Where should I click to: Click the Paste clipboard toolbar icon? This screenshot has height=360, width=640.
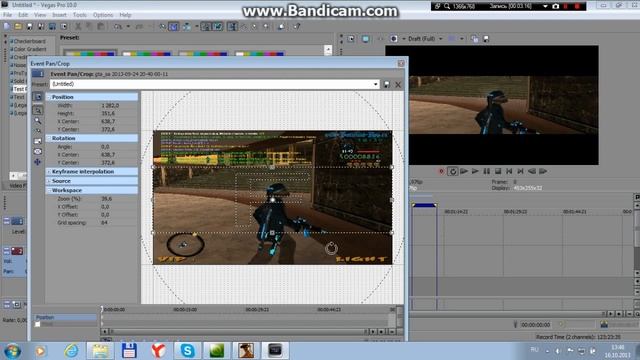coord(100,27)
